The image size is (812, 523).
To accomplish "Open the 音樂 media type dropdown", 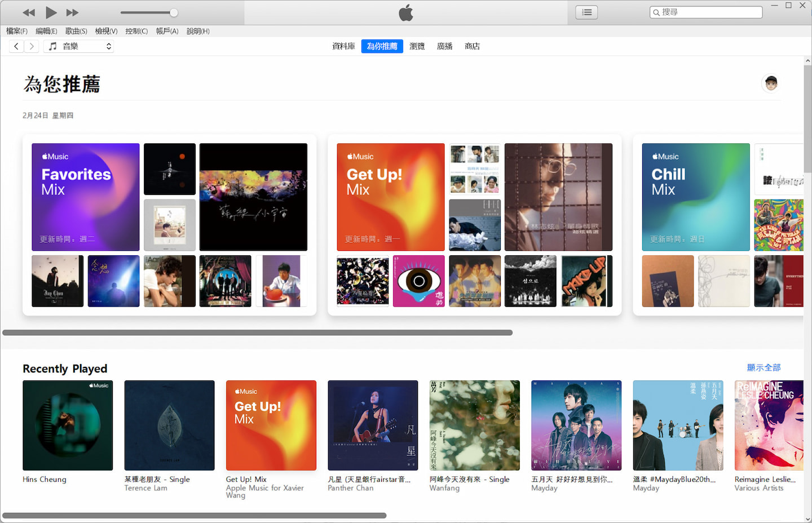I will [79, 46].
